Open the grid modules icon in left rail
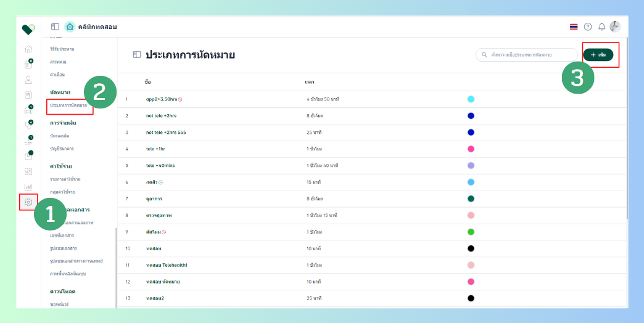 click(28, 171)
